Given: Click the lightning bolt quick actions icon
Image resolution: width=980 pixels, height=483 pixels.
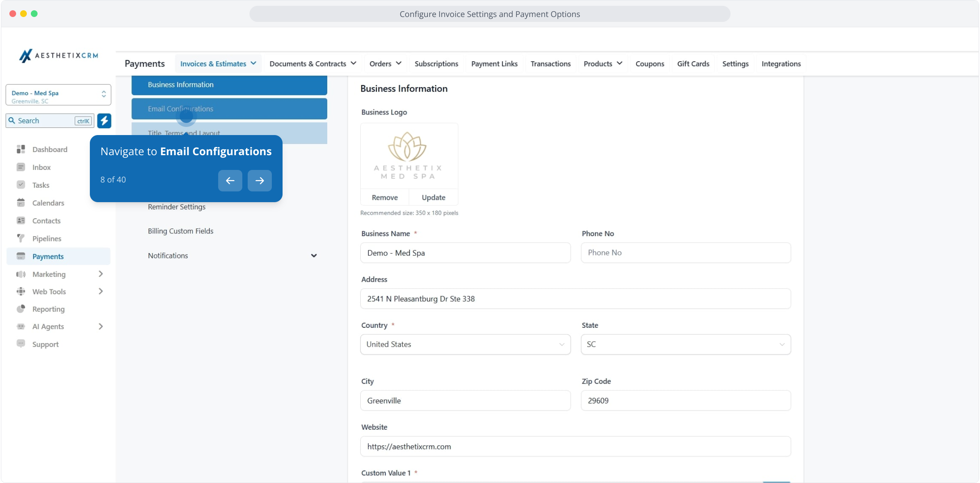Looking at the screenshot, I should click(x=104, y=121).
